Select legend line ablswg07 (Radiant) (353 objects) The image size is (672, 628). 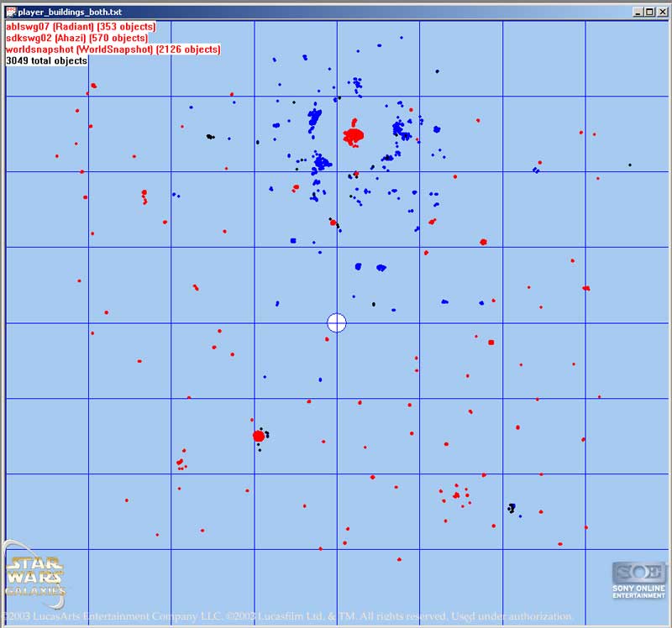(81, 27)
